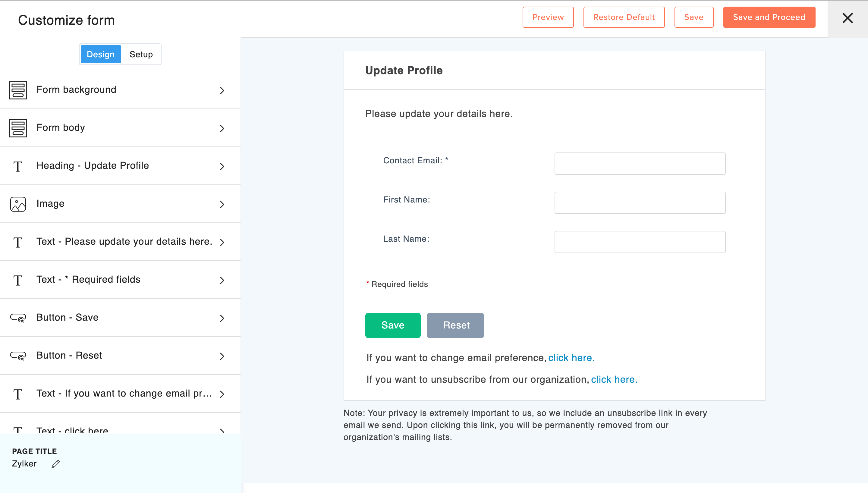Click the Preview button

coord(548,17)
